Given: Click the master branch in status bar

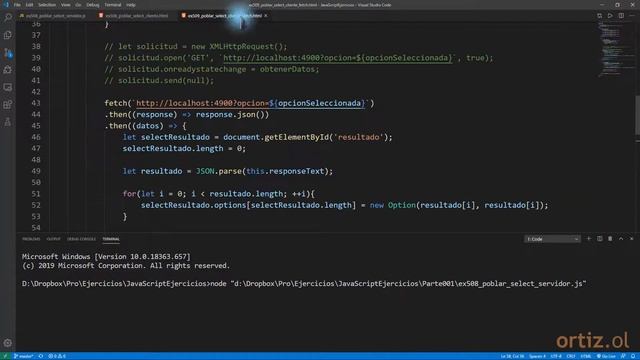Looking at the screenshot, I should pyautogui.click(x=24, y=356).
